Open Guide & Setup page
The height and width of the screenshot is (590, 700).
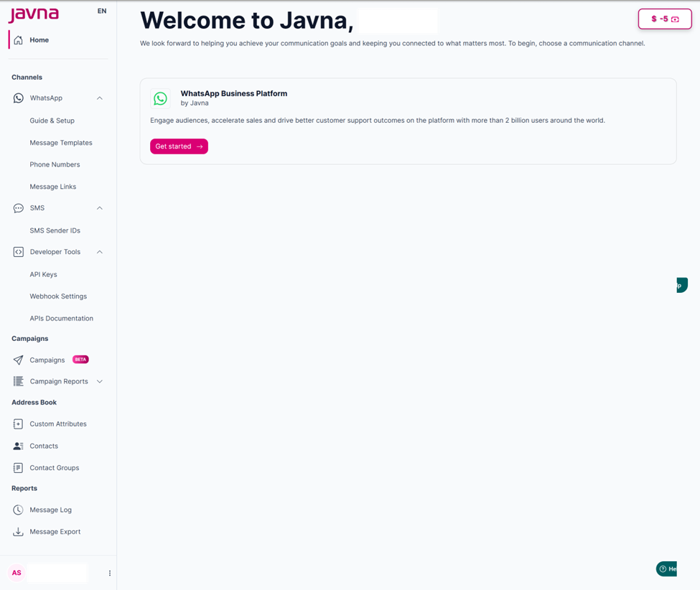click(52, 121)
